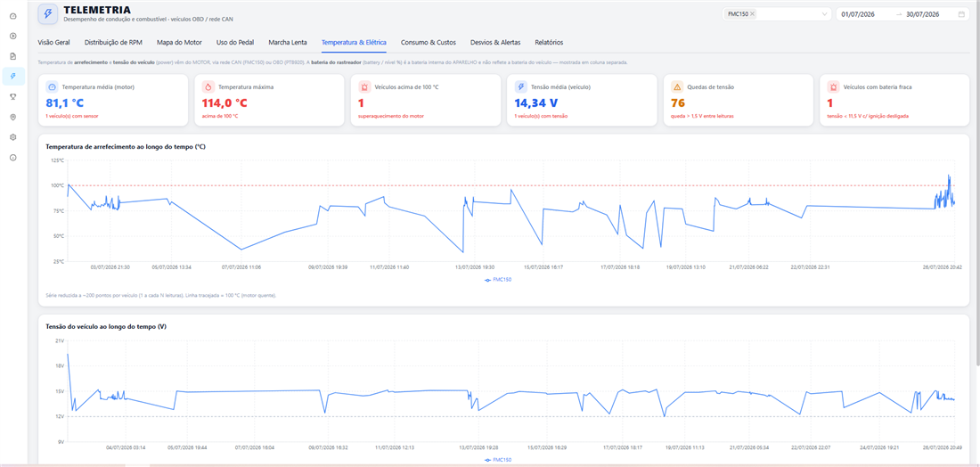Click the 24/07/2026 19:21 voltage axis label
This screenshot has width=980, height=467.
(x=878, y=447)
